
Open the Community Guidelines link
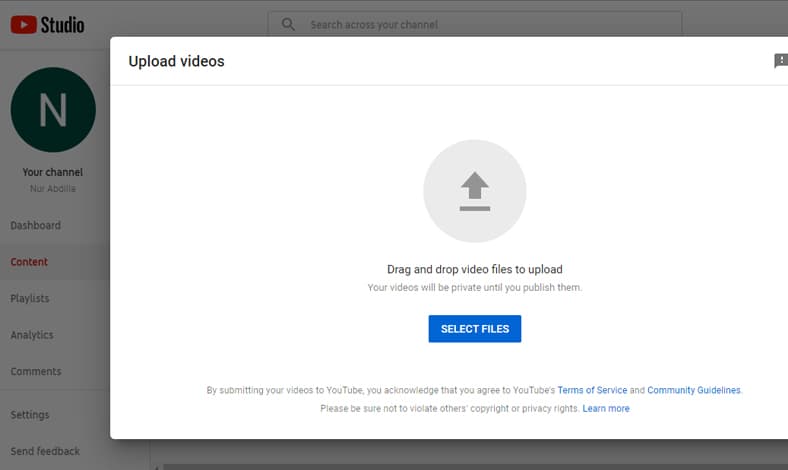click(694, 390)
